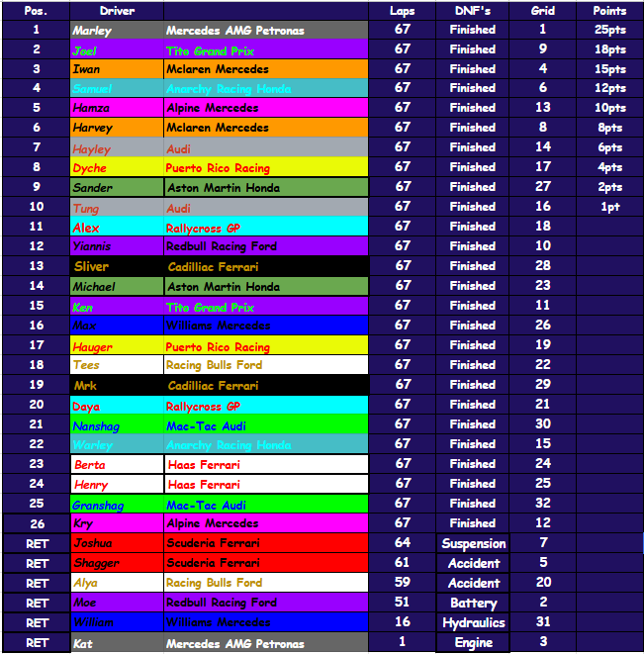Click Sliver's Cadilliac Ferrari team
Image resolution: width=644 pixels, height=654 pixels.
pyautogui.click(x=266, y=266)
